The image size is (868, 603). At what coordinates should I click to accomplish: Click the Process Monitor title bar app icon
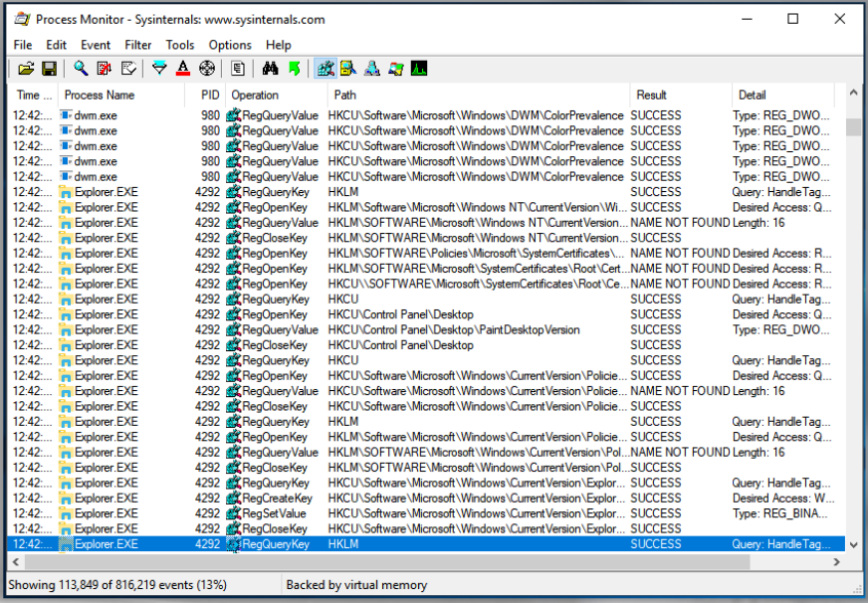coord(22,19)
